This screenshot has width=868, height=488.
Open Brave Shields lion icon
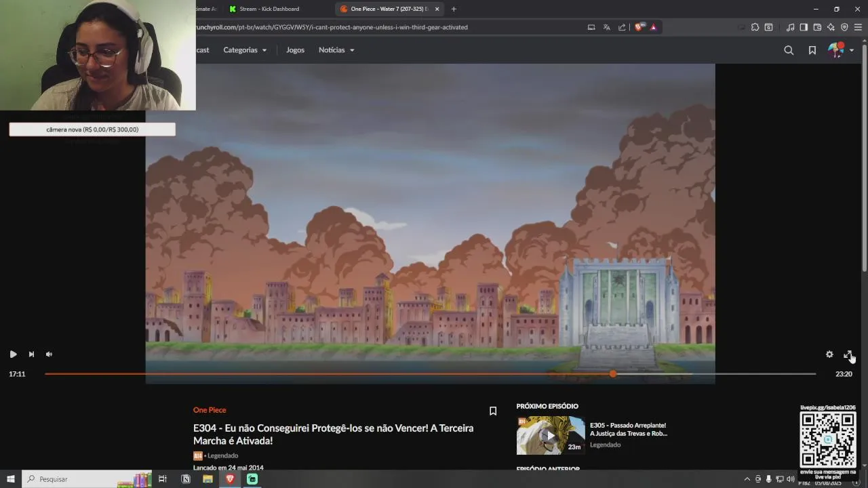639,27
